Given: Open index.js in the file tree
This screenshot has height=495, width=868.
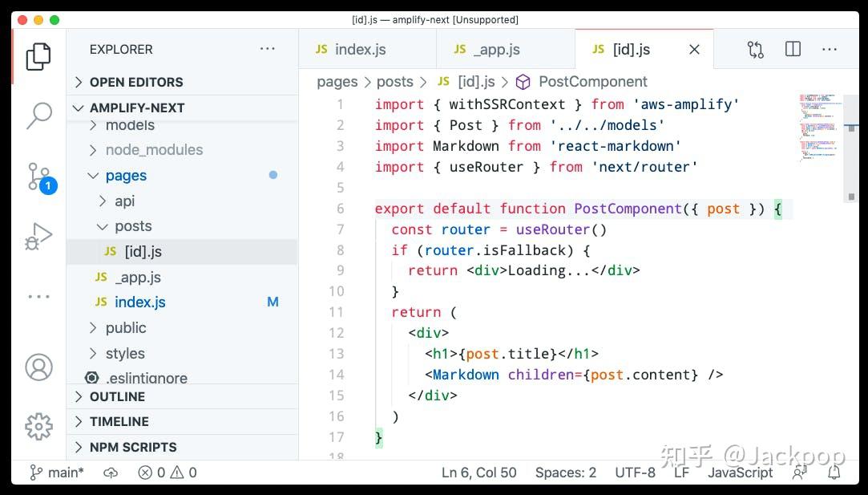Looking at the screenshot, I should coord(140,302).
